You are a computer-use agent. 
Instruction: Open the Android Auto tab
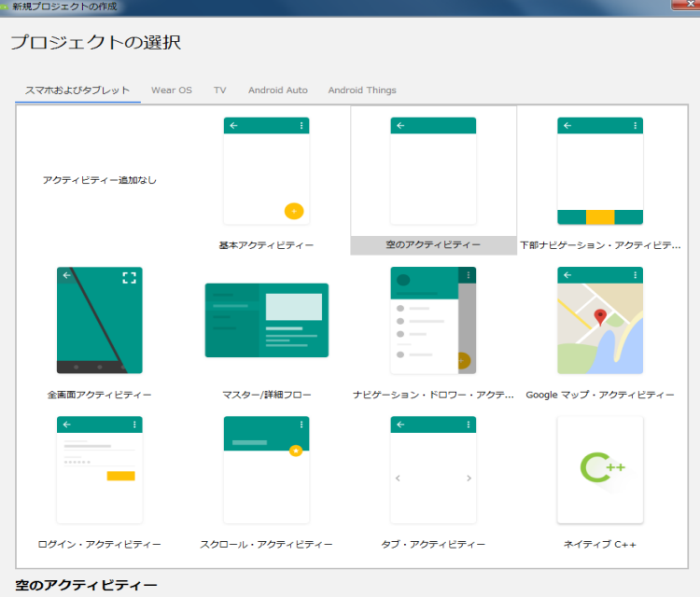click(x=278, y=90)
